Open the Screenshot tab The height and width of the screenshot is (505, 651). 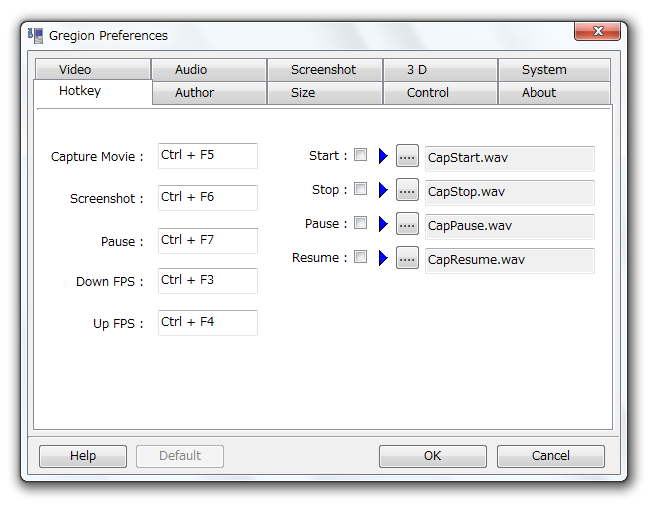(325, 70)
